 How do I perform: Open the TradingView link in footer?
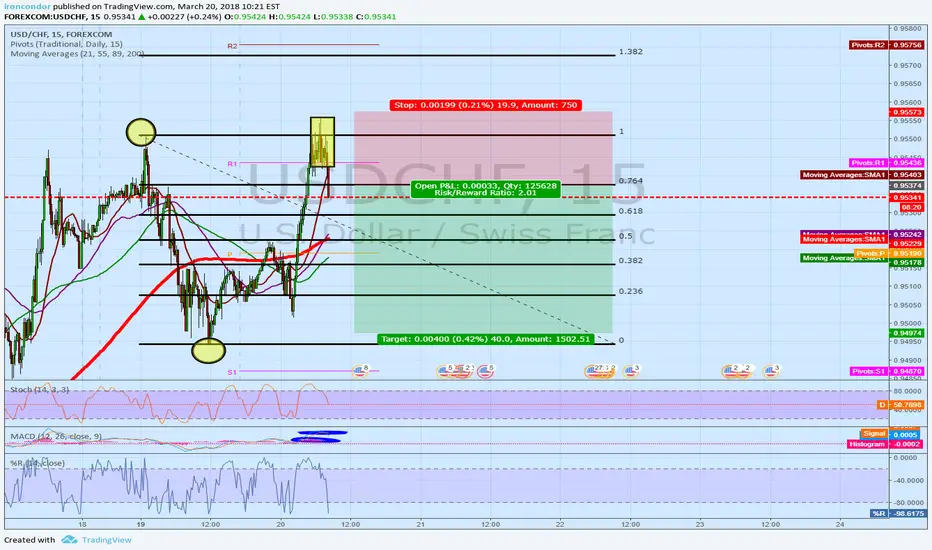click(x=106, y=540)
